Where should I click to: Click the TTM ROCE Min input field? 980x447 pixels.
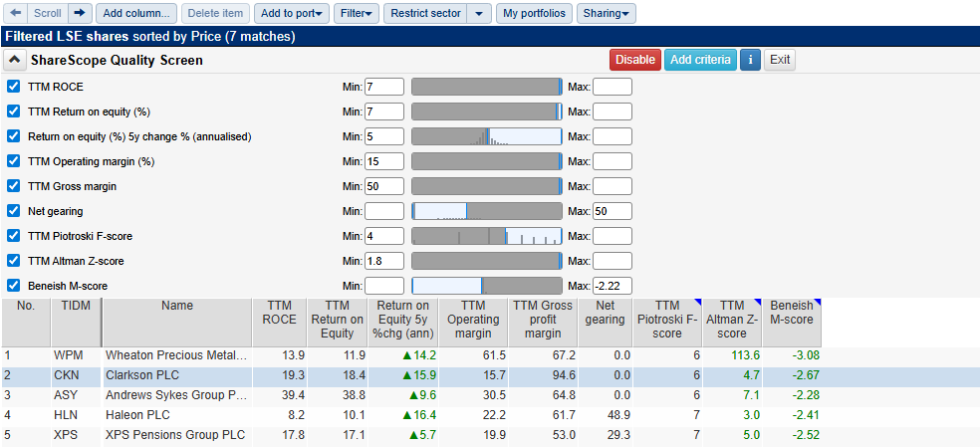point(383,87)
